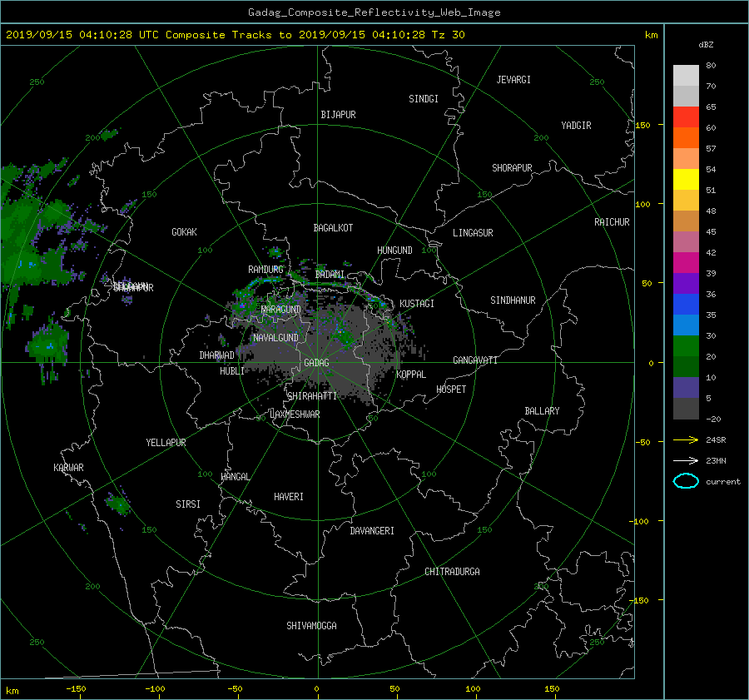The image size is (749, 700).
Task: Click the KUSTAGI label
Action: click(x=417, y=304)
